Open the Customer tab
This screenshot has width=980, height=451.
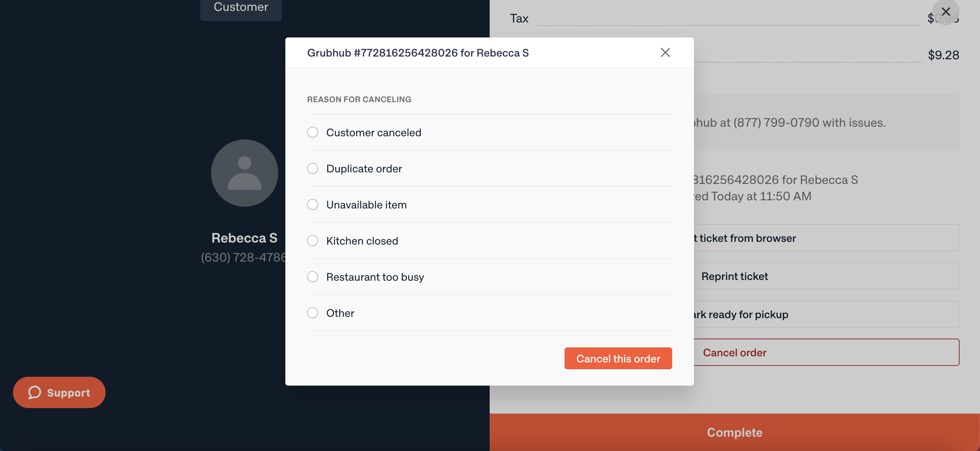pyautogui.click(x=241, y=7)
